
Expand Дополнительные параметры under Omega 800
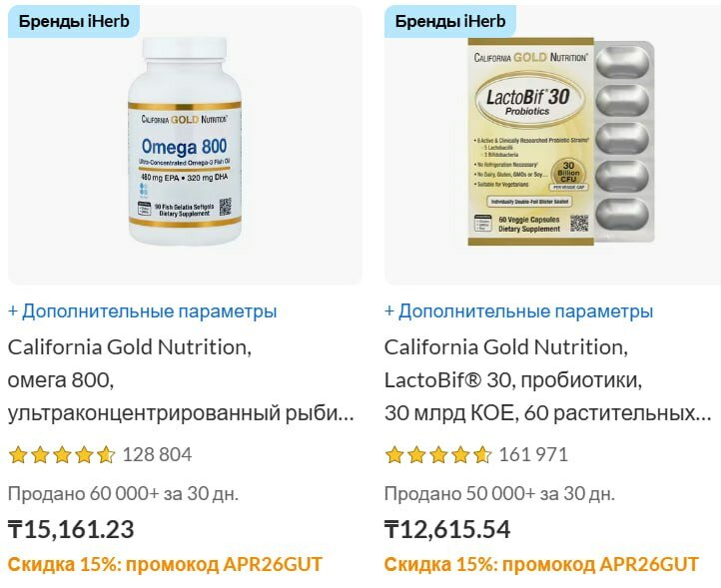(x=143, y=311)
